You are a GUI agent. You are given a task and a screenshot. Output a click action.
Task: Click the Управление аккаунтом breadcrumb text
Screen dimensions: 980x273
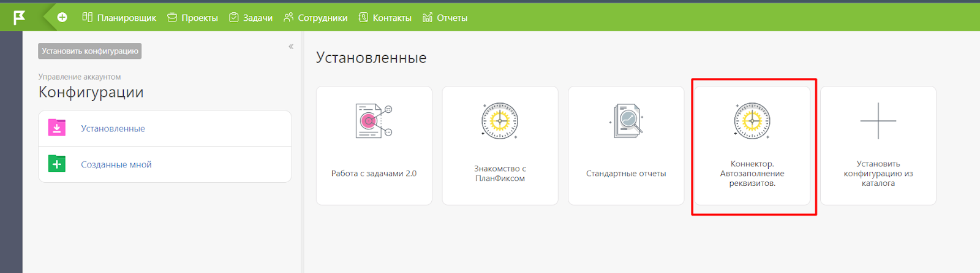[x=80, y=77]
